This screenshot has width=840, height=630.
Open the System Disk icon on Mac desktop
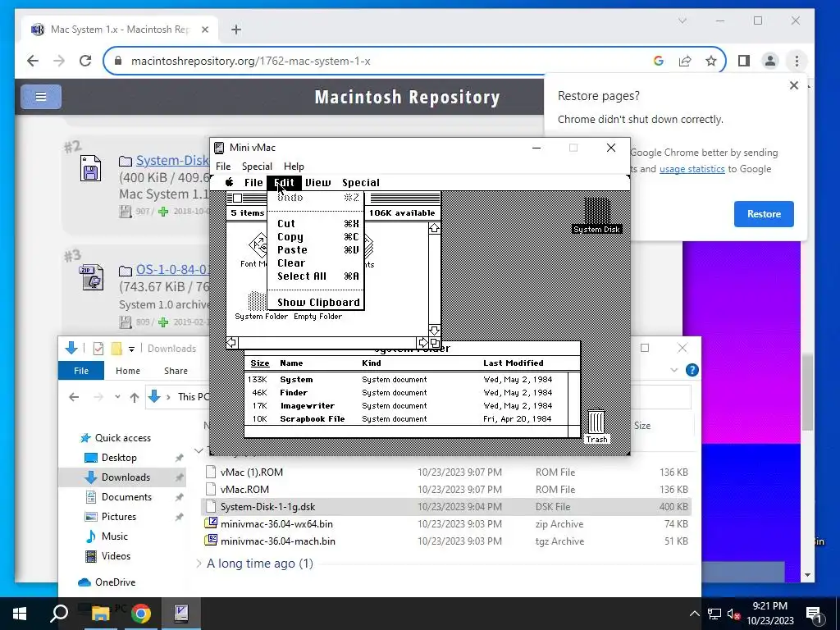(x=596, y=216)
